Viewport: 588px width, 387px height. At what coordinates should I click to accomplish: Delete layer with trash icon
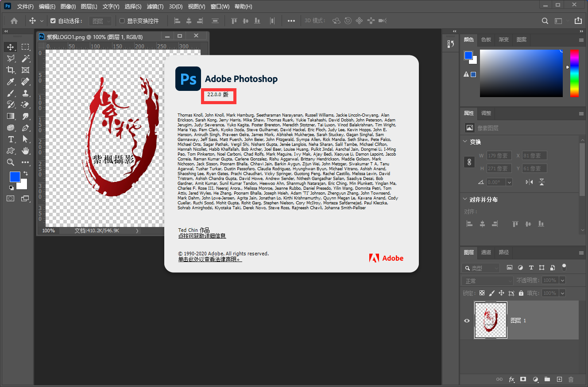pyautogui.click(x=571, y=379)
